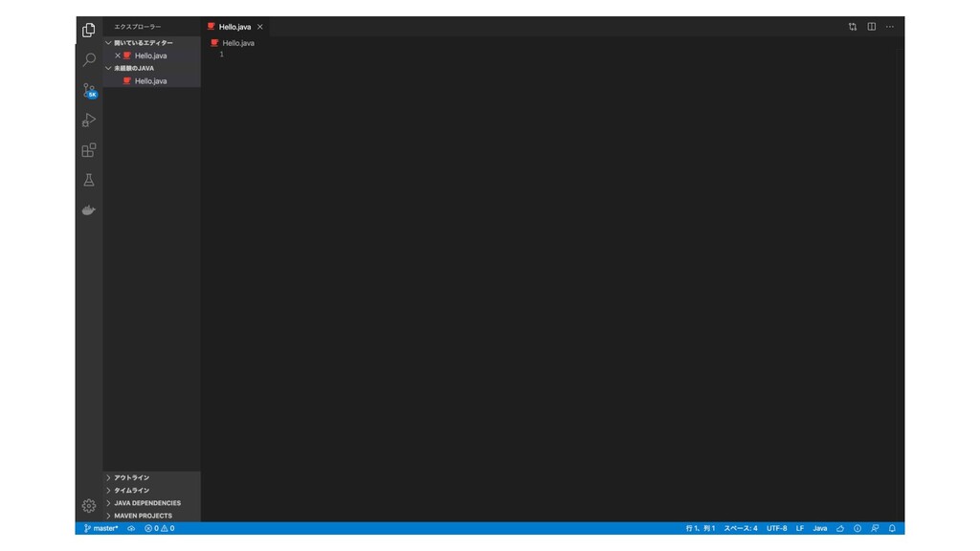Open Hello.java under 未経験のJAVA folder
This screenshot has width=980, height=551.
click(152, 81)
